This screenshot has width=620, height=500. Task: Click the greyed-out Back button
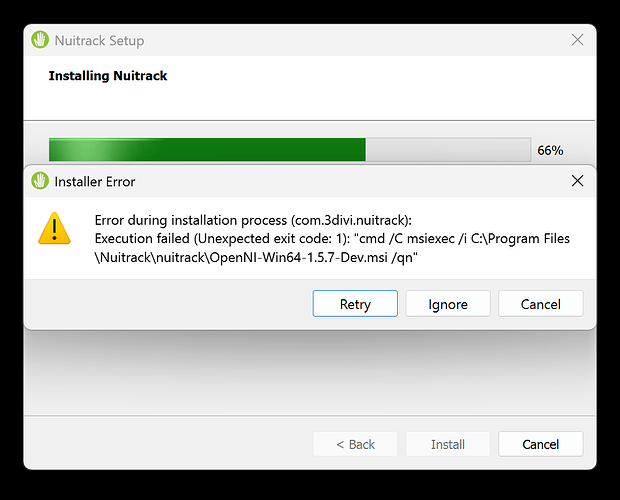355,444
